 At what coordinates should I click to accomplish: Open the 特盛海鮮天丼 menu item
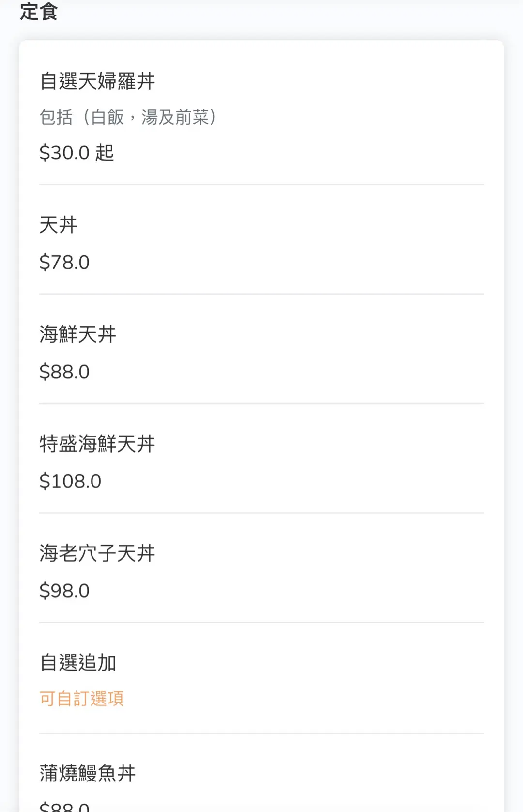tap(97, 444)
